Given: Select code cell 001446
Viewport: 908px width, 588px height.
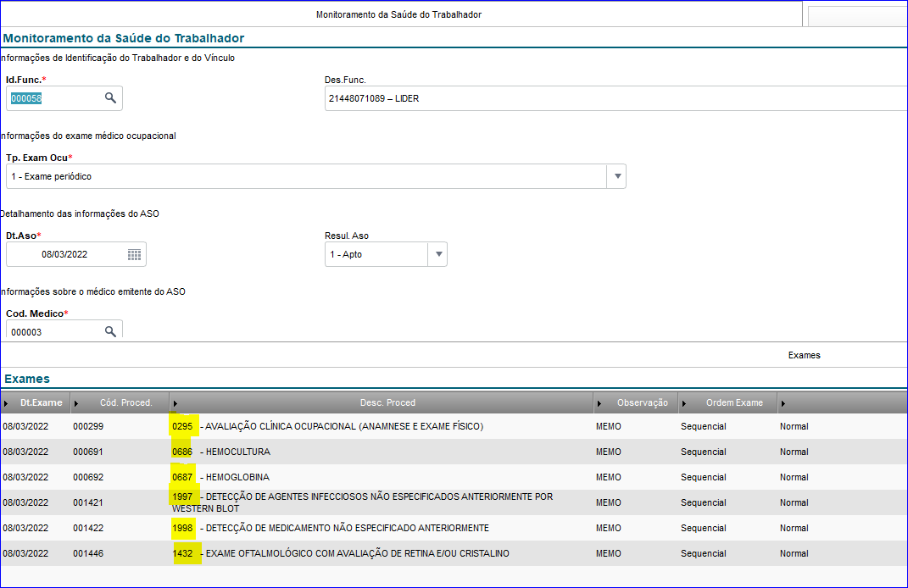Looking at the screenshot, I should pyautogui.click(x=88, y=554).
